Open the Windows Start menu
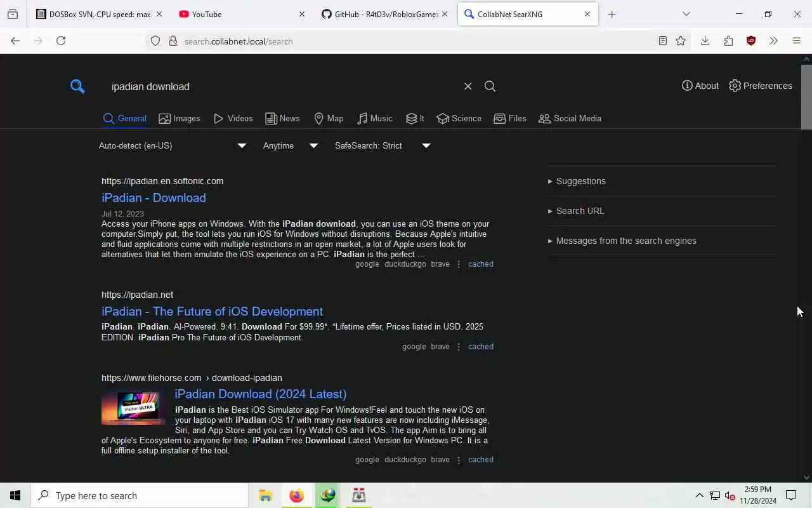 [15, 495]
